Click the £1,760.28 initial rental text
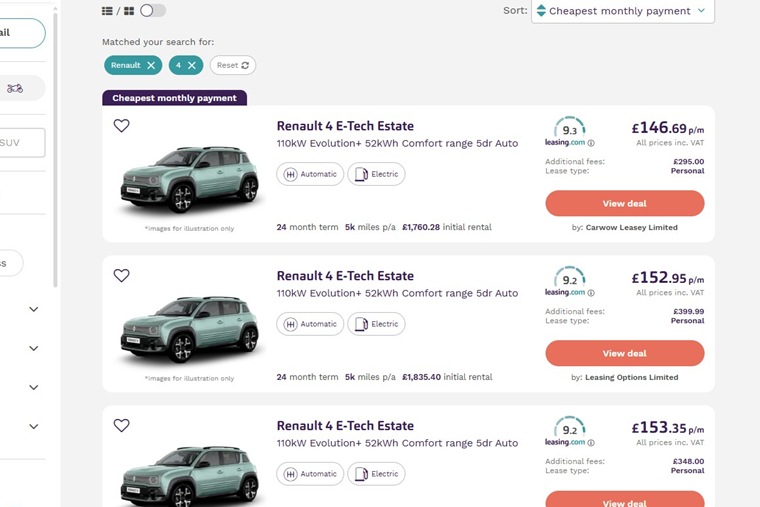This screenshot has height=507, width=760. [447, 227]
